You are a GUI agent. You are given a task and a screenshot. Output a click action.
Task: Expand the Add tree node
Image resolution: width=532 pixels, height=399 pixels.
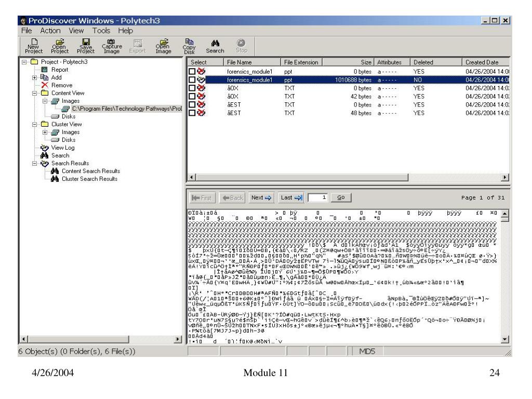click(34, 77)
